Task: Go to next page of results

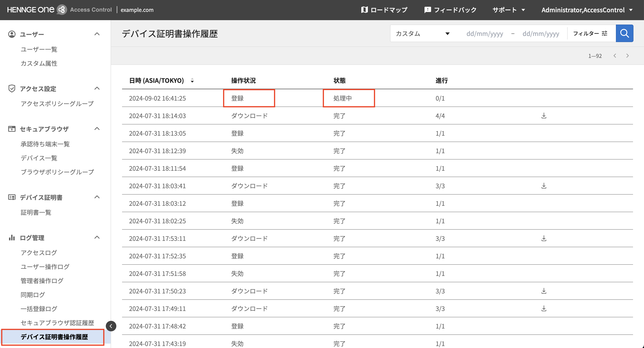Action: (x=627, y=56)
